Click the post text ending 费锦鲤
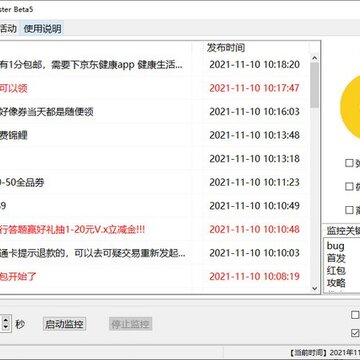Viewport: 360px width, 360px height. tap(13, 135)
